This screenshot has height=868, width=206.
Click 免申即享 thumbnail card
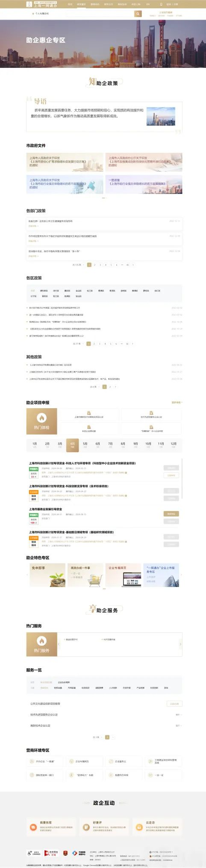pos(46,575)
